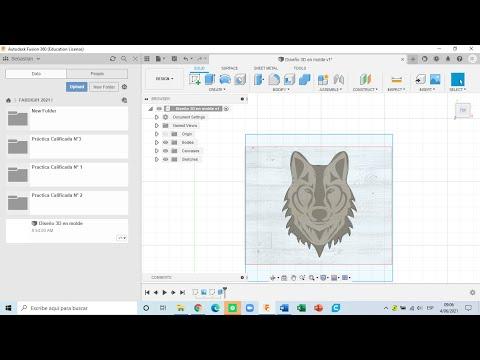The height and width of the screenshot is (360, 480).
Task: Open the Assemble menu dropdown
Action: [330, 89]
